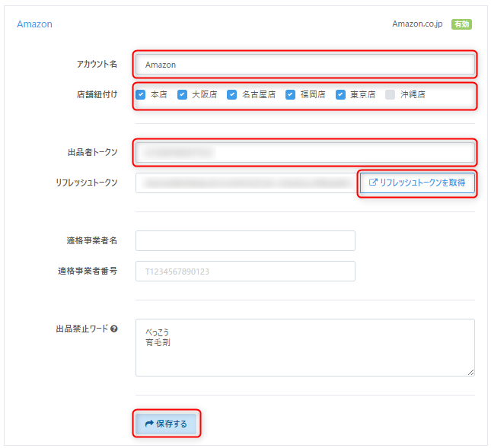
Task: Click the 出品者トークン input field
Action: 305,152
